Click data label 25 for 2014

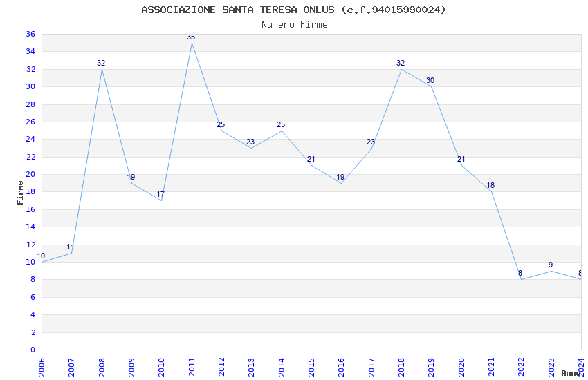[281, 124]
